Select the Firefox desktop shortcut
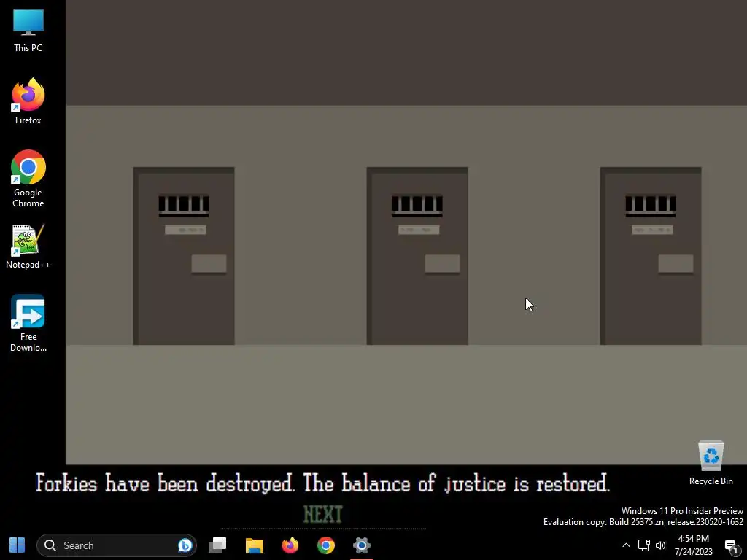Image resolution: width=747 pixels, height=560 pixels. click(x=28, y=101)
